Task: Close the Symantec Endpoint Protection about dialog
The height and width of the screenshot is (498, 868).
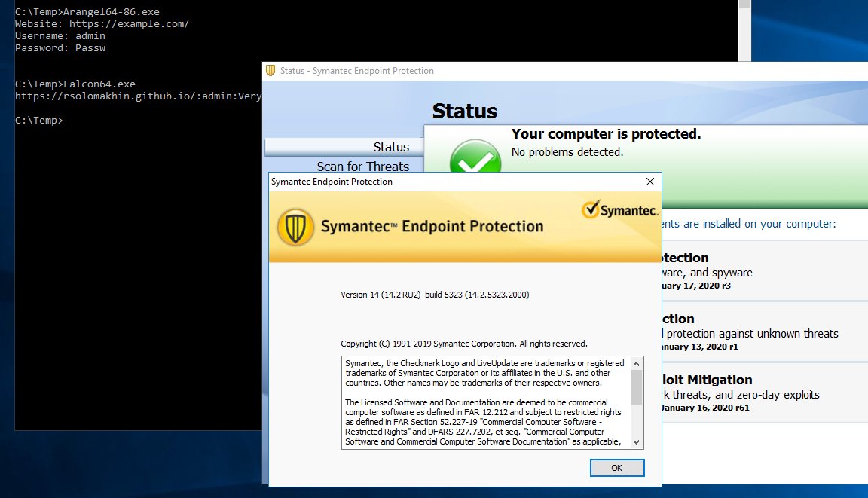Action: [650, 182]
